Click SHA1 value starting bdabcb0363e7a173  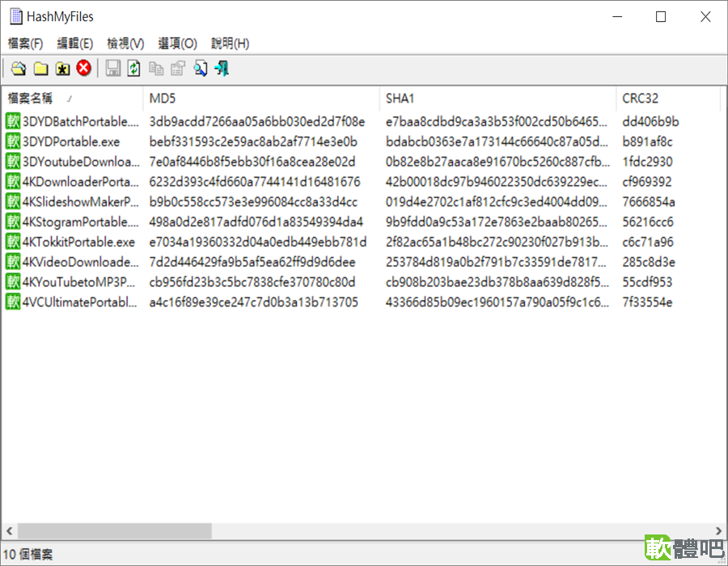497,141
